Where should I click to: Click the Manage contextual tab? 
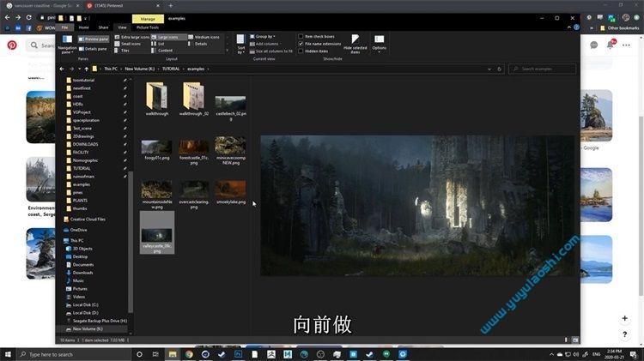[x=148, y=19]
